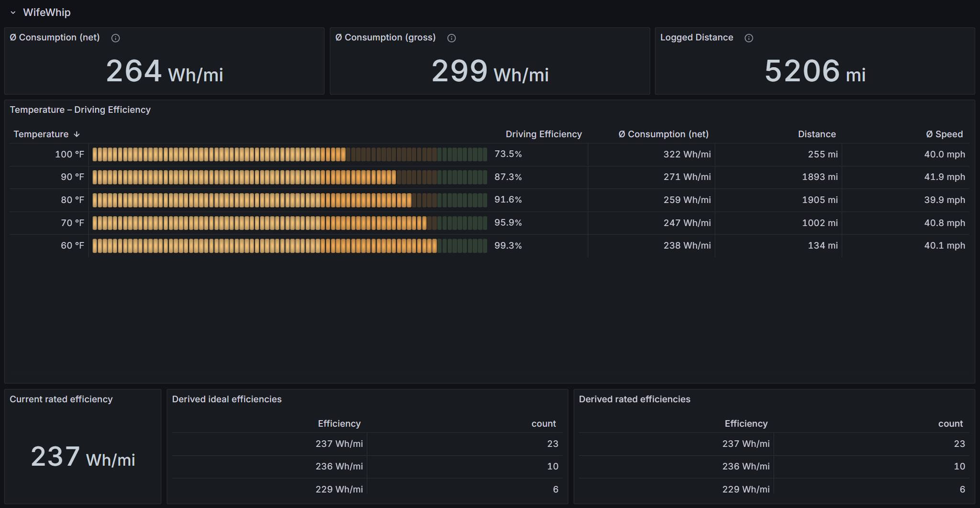Collapse the WifeWhip row chevron
Viewport: 980px width, 508px height.
(13, 12)
